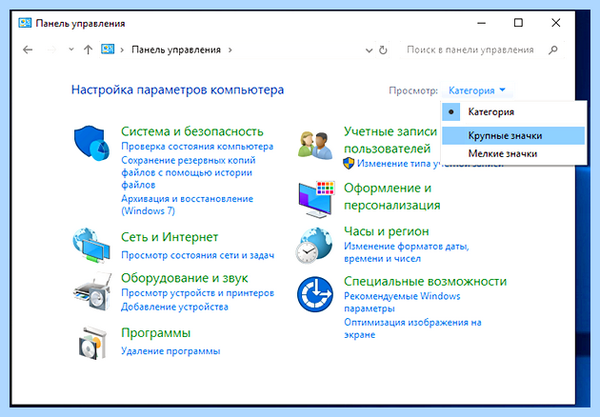Open recent locations dropdown arrow
Image resolution: width=600 pixels, height=417 pixels.
[71, 49]
